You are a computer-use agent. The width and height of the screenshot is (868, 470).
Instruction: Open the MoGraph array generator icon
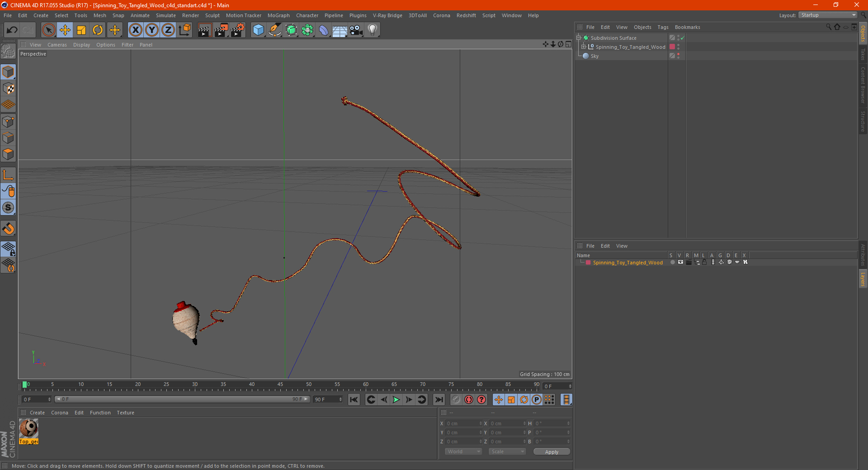click(x=307, y=30)
